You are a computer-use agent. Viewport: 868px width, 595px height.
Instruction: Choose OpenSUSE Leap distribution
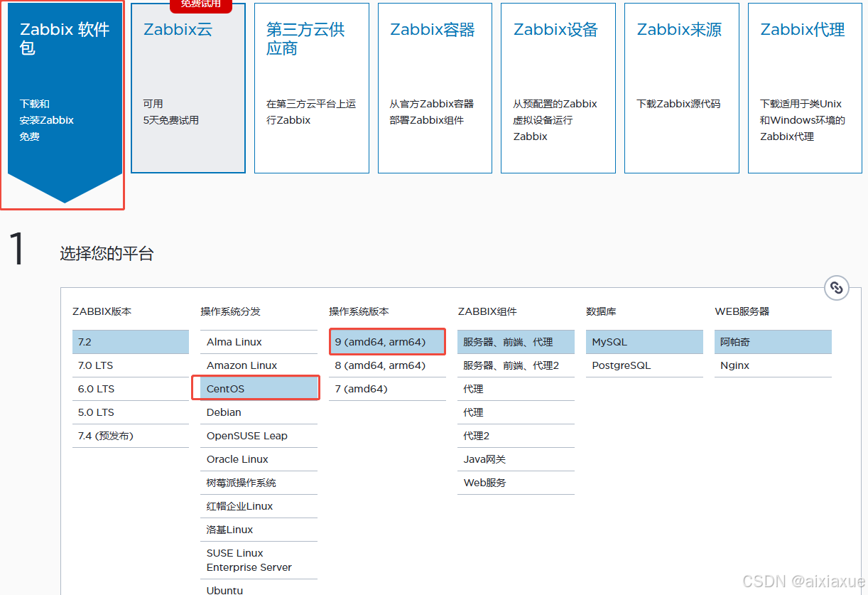tap(259, 436)
